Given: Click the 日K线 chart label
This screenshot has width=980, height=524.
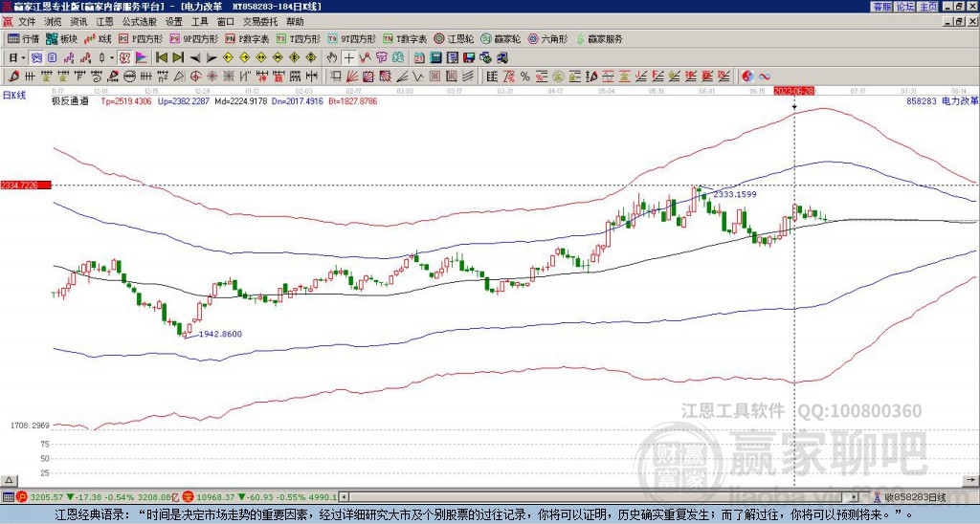Looking at the screenshot, I should pos(13,96).
